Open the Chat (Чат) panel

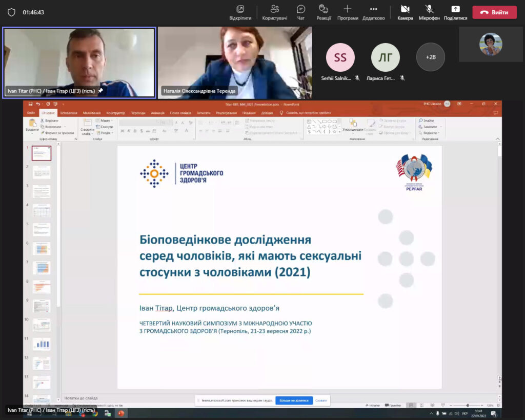(x=301, y=12)
